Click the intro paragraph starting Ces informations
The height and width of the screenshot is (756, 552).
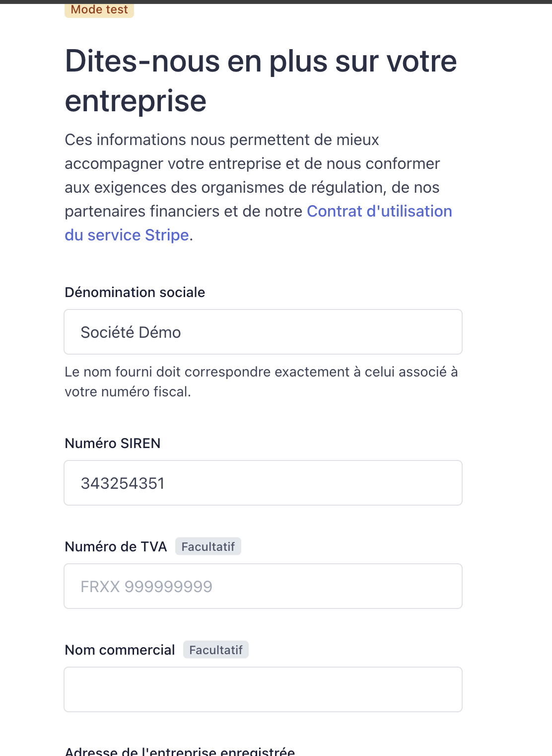coord(258,187)
